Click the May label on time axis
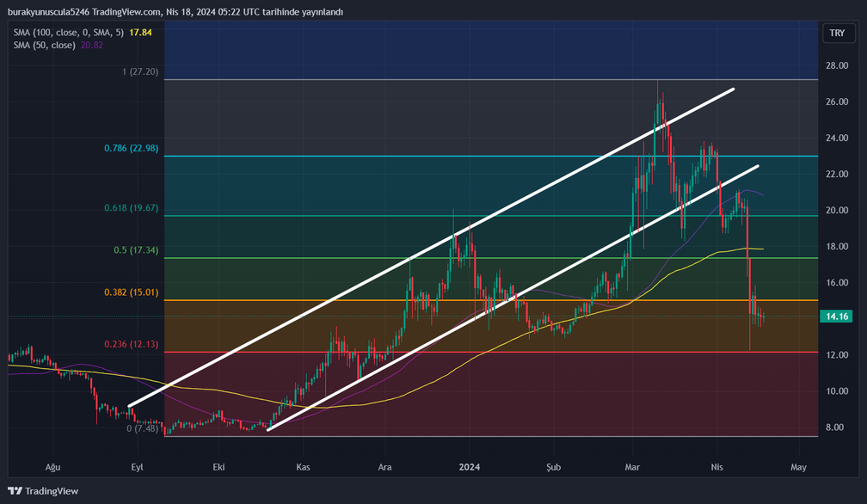The width and height of the screenshot is (867, 504). click(x=798, y=467)
